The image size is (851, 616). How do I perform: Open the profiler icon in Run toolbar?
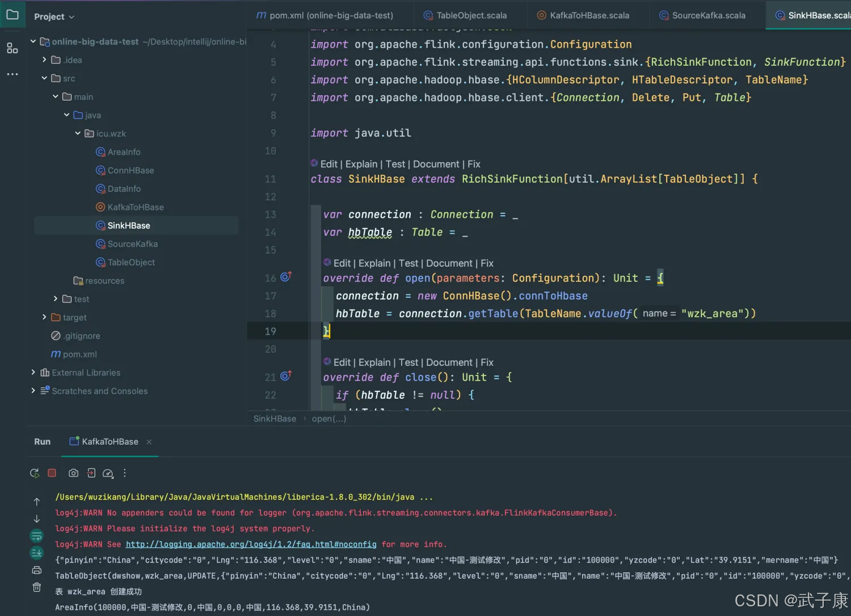[x=108, y=473]
